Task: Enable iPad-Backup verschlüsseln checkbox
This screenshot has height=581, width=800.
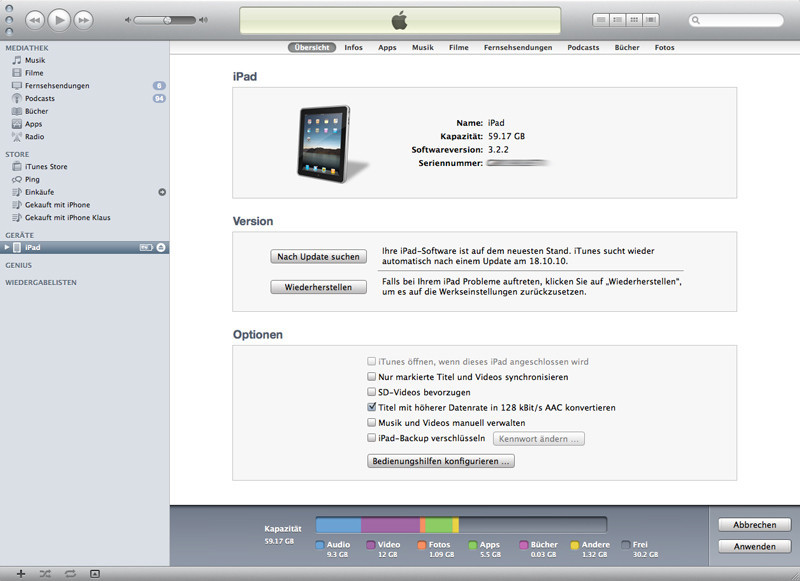Action: click(371, 438)
